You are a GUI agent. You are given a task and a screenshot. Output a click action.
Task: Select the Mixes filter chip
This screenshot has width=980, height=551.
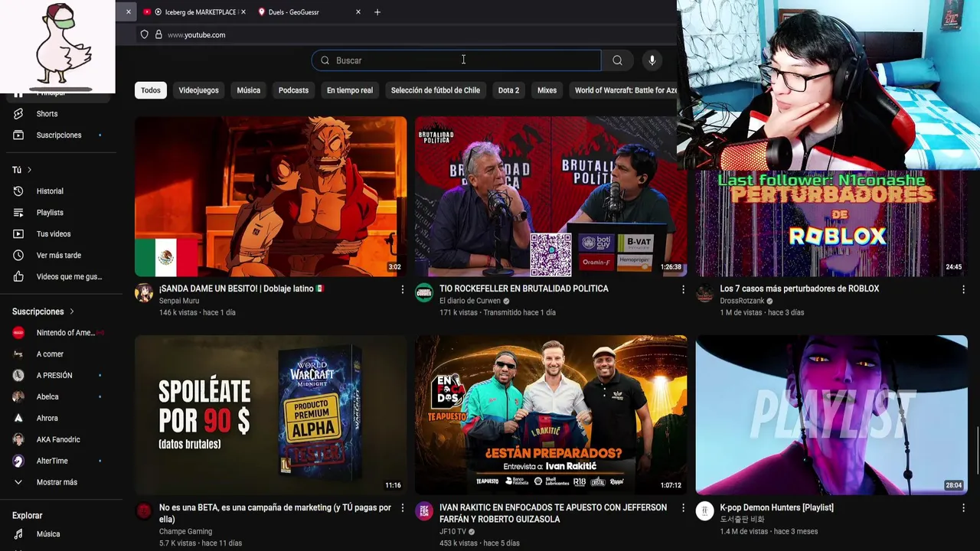pos(547,90)
